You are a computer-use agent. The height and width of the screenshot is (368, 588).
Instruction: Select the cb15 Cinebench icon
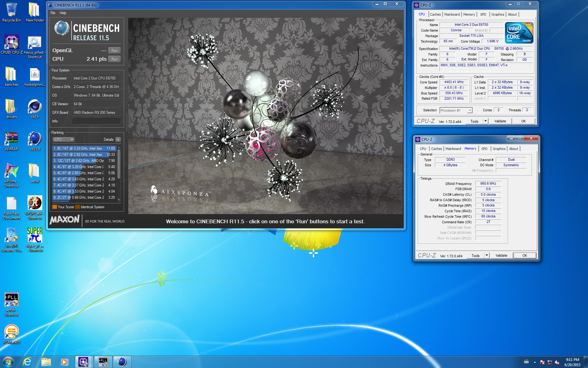(35, 109)
